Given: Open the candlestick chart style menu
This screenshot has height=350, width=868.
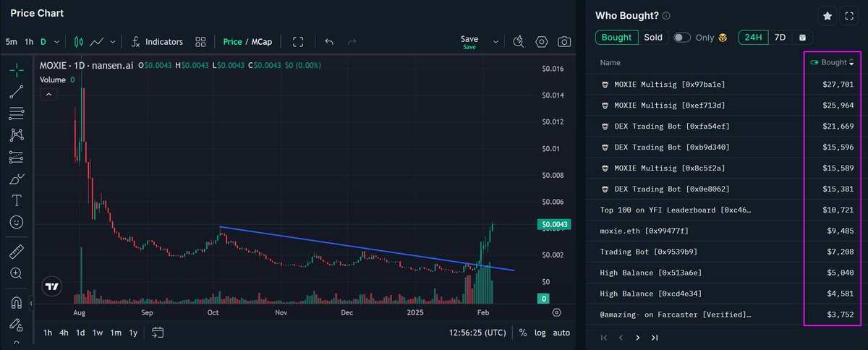Looking at the screenshot, I should coord(79,41).
